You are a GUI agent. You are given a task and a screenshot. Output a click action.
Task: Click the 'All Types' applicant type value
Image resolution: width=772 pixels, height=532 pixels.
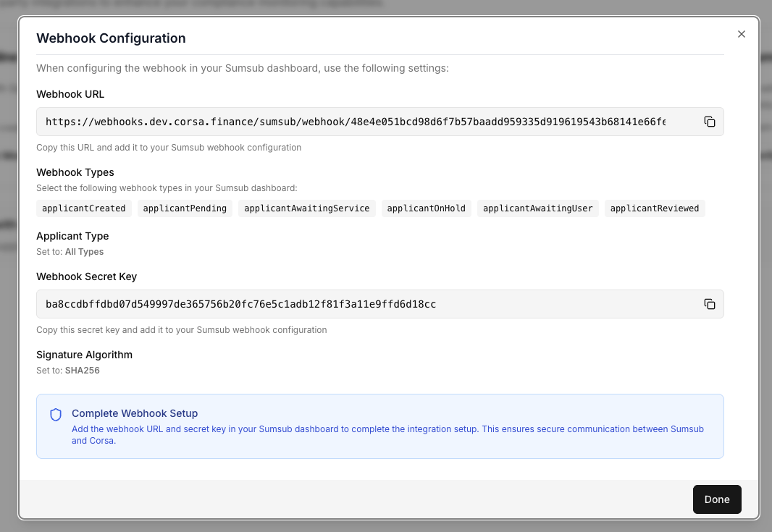pyautogui.click(x=84, y=252)
